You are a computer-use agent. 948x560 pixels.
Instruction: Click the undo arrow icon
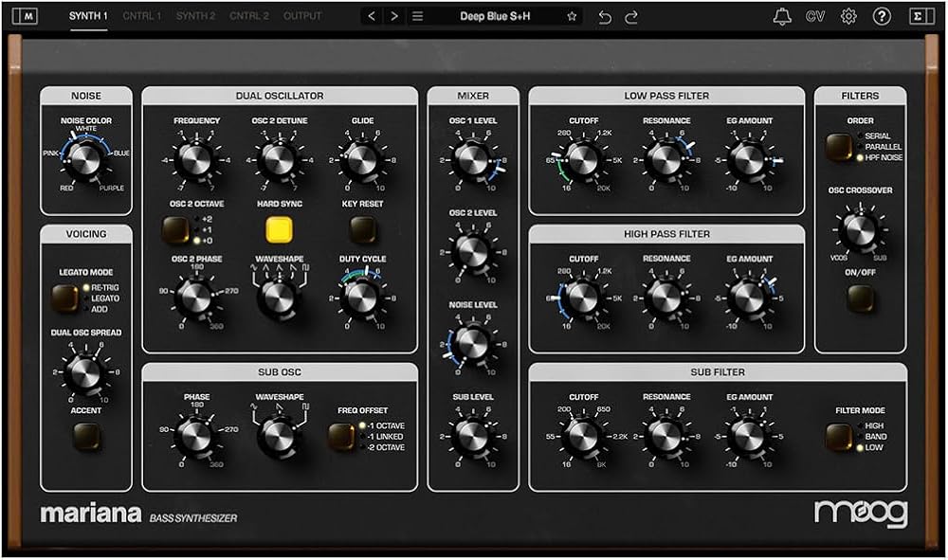[604, 15]
